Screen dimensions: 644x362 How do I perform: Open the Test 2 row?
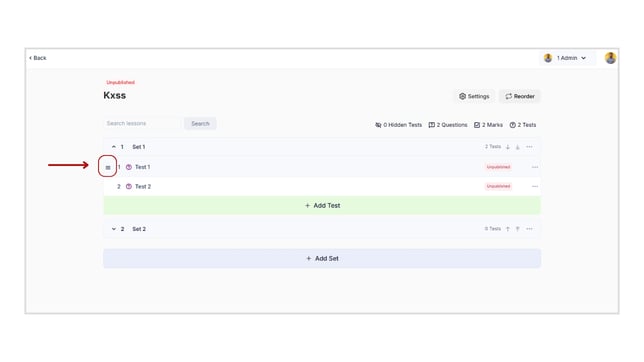pos(322,187)
